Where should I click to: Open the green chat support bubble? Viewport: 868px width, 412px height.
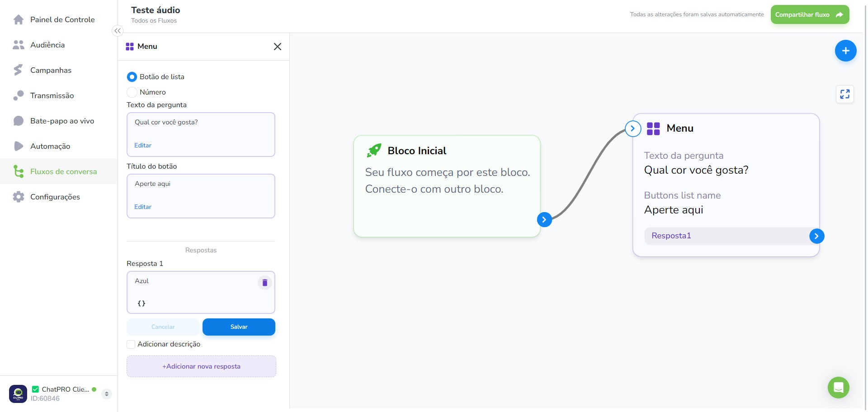pos(838,388)
